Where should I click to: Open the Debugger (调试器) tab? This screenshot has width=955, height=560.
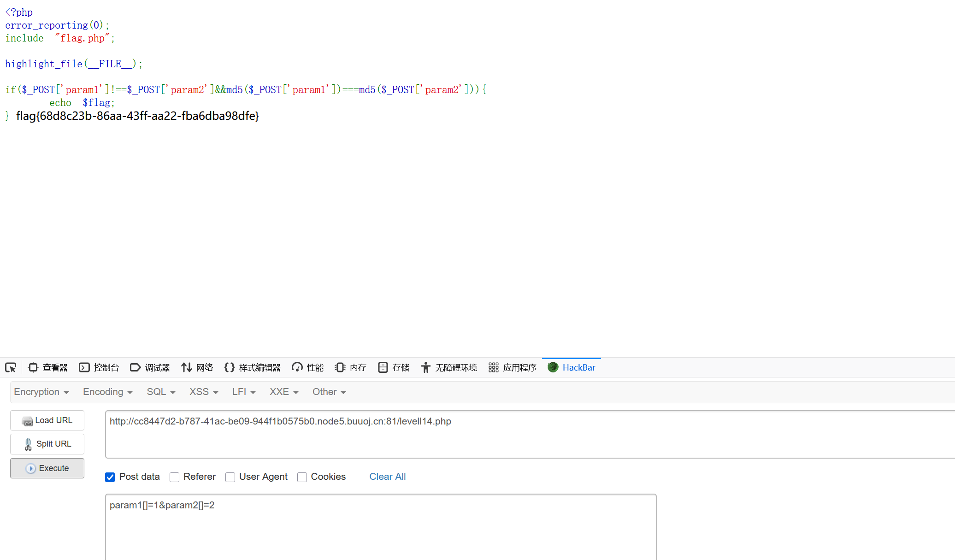[150, 367]
